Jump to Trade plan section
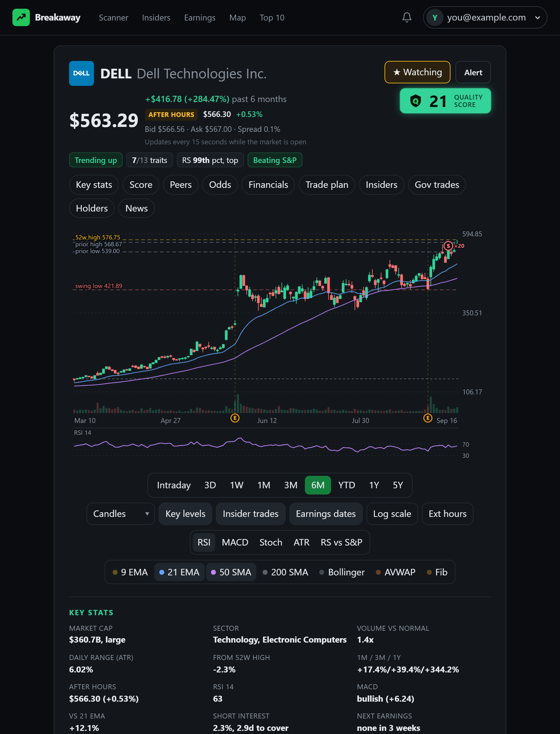560x734 pixels. (x=327, y=184)
